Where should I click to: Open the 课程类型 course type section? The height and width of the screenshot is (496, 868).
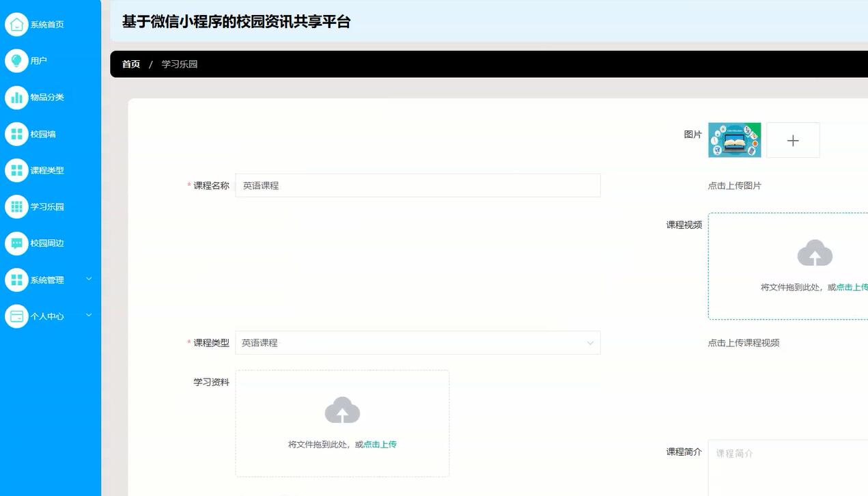(17, 170)
